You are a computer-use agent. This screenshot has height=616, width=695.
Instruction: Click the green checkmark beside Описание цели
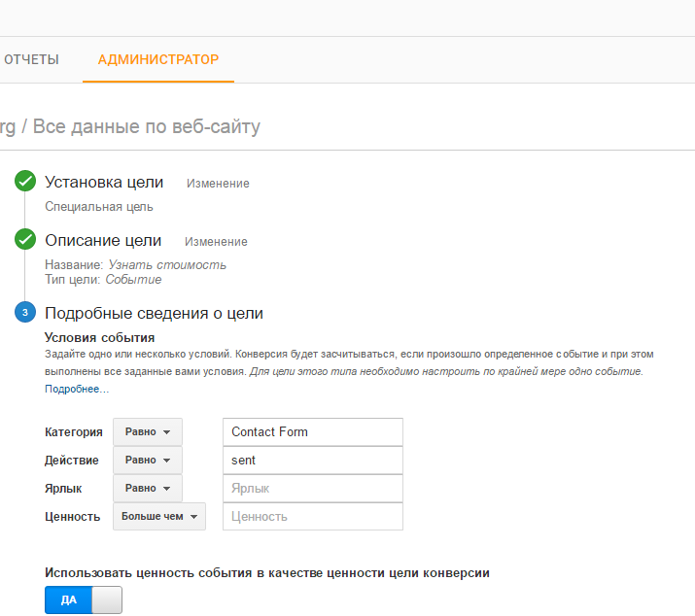pyautogui.click(x=26, y=240)
